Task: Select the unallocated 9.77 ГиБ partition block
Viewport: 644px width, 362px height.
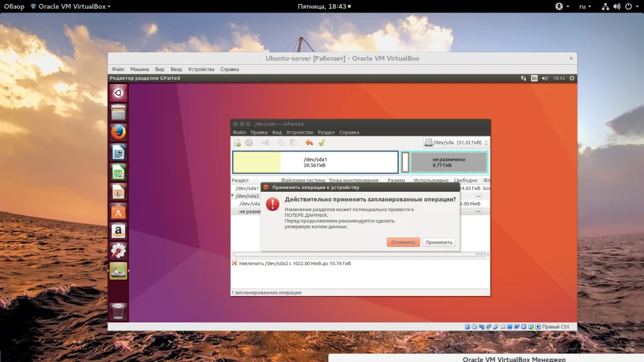Action: coord(448,162)
